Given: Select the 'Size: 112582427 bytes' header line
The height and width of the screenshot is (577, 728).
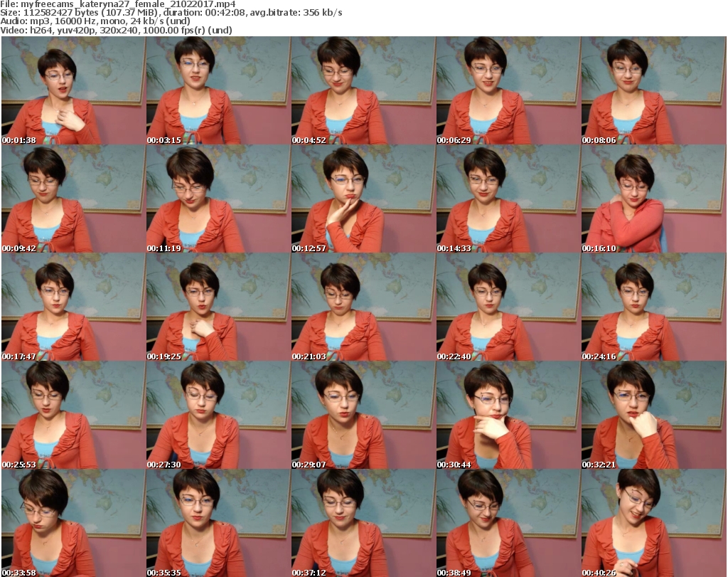Looking at the screenshot, I should coord(171,13).
